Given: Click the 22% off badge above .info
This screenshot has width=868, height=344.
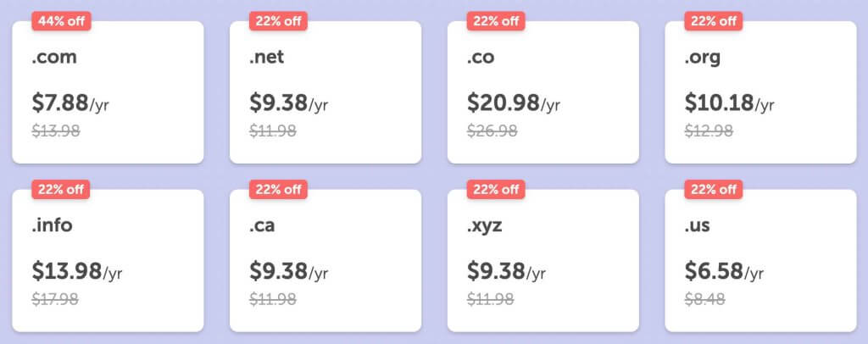Looking at the screenshot, I should click(x=61, y=189).
